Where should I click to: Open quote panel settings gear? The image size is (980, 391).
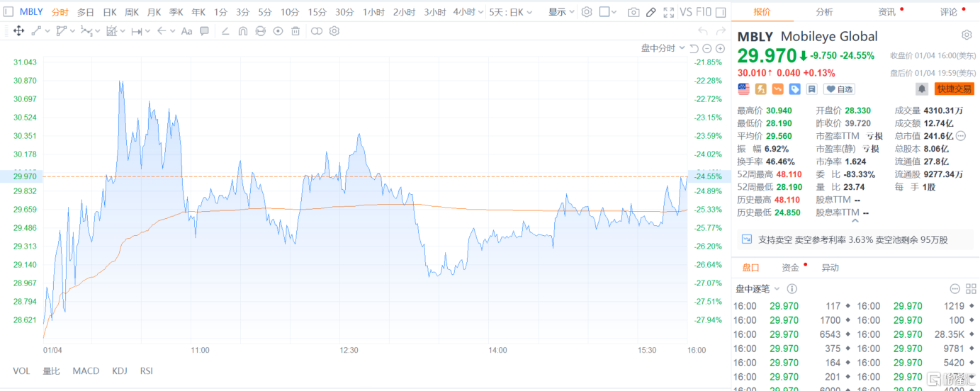(967, 35)
